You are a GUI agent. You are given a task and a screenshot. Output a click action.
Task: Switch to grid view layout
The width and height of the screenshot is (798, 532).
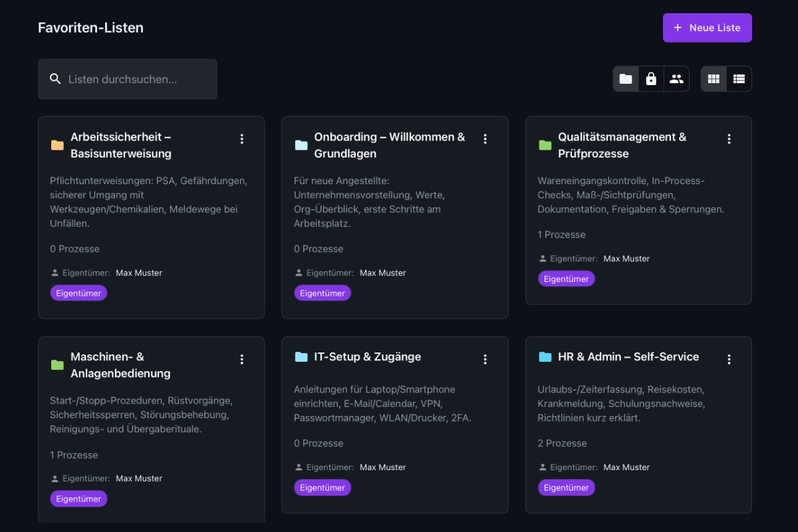(x=714, y=78)
